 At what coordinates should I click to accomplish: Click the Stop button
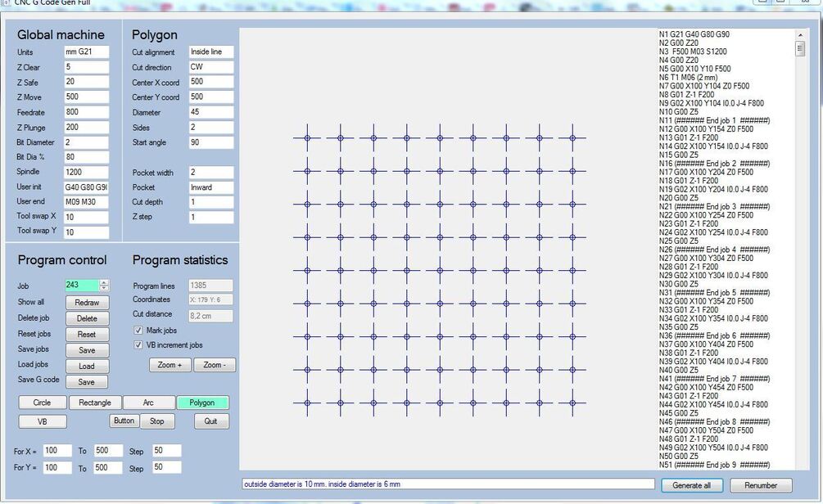pyautogui.click(x=157, y=421)
